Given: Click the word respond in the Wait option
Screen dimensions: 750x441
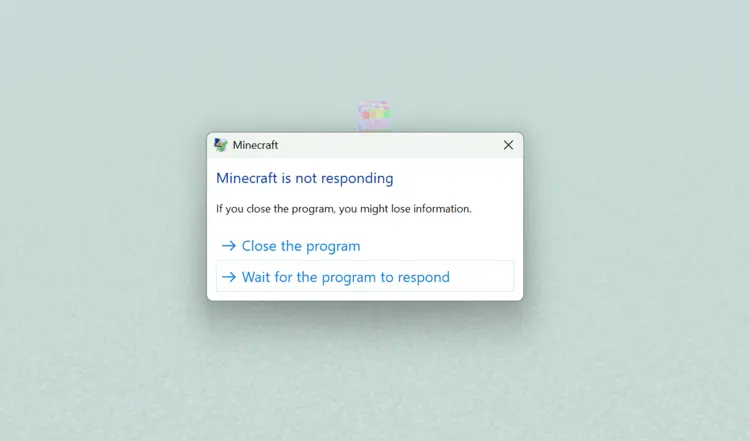Looking at the screenshot, I should pyautogui.click(x=424, y=277).
